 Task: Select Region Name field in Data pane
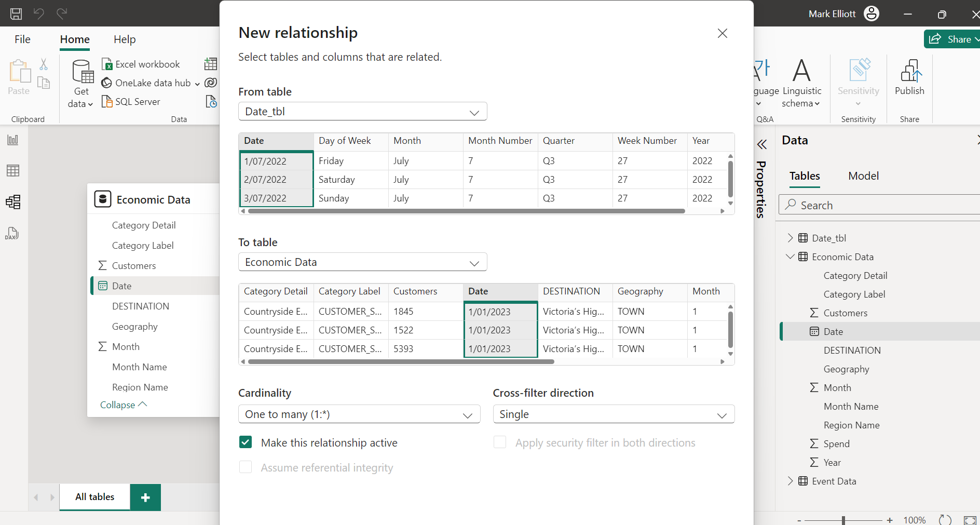851,425
